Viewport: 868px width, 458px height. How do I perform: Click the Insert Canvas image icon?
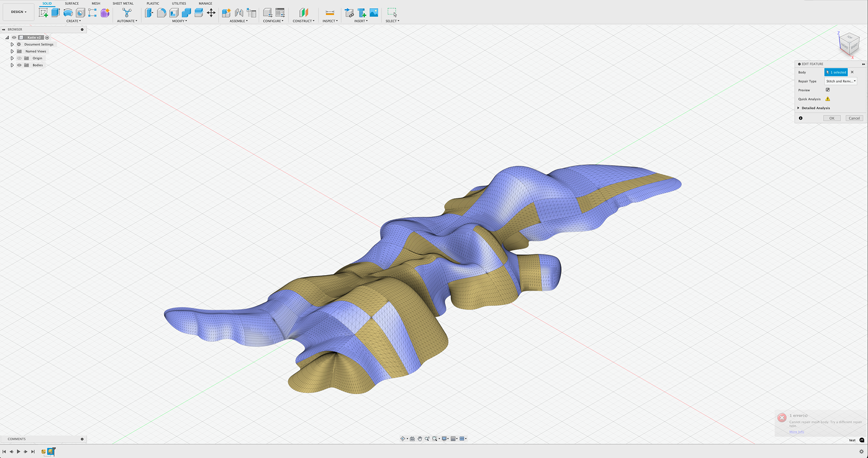click(x=374, y=13)
